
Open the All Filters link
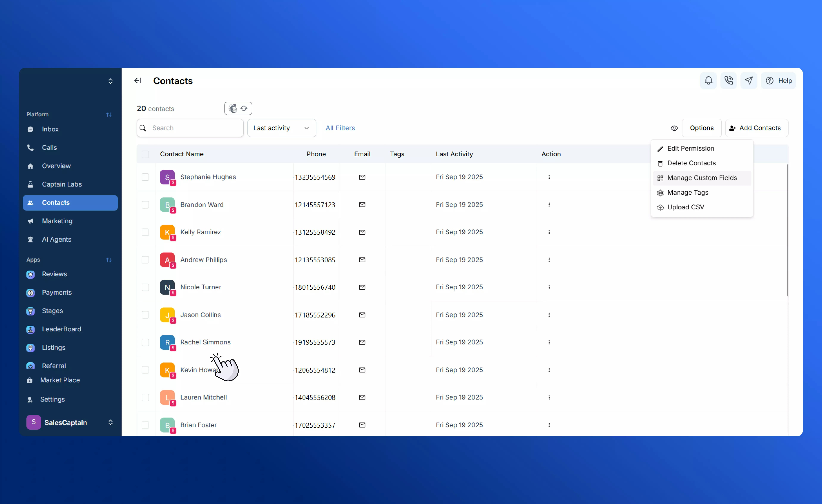point(340,128)
